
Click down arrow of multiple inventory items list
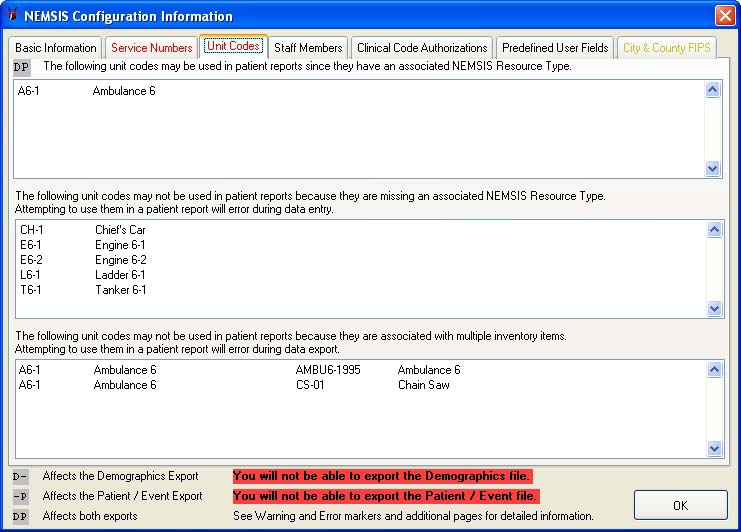tap(715, 448)
